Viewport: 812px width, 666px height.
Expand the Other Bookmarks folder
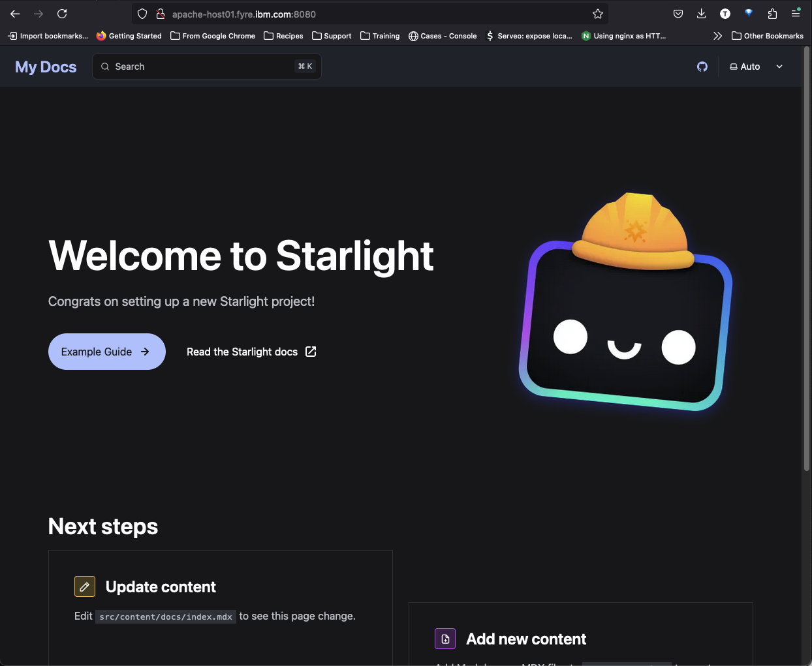[x=767, y=36]
